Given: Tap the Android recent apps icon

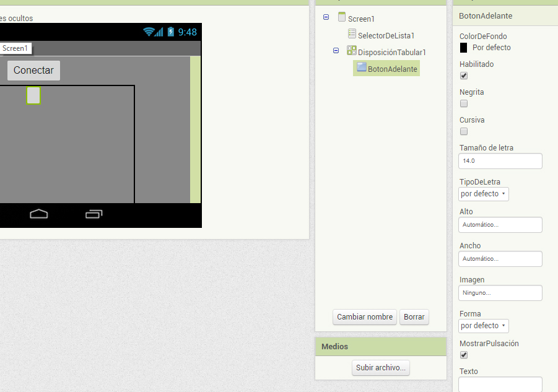Looking at the screenshot, I should tap(94, 214).
